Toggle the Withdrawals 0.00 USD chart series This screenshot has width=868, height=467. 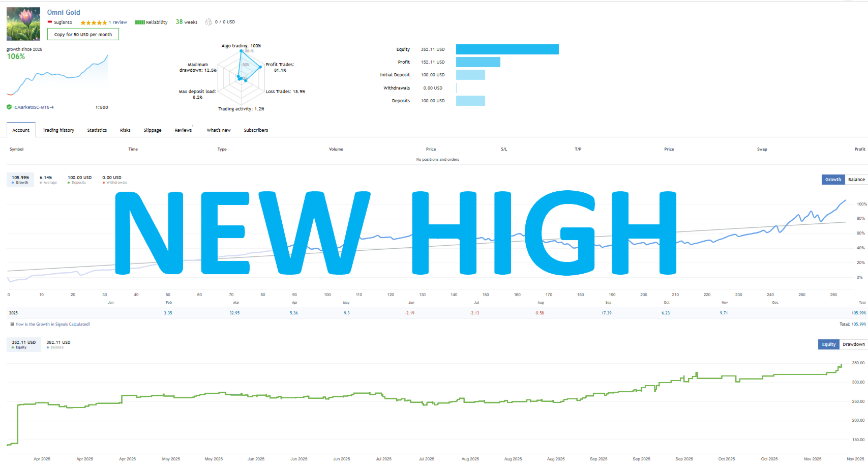click(x=114, y=180)
